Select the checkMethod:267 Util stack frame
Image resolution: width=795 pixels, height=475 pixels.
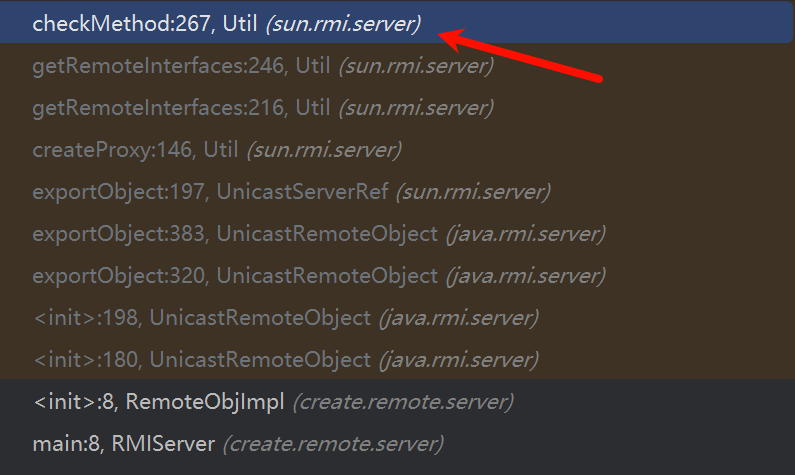click(398, 24)
